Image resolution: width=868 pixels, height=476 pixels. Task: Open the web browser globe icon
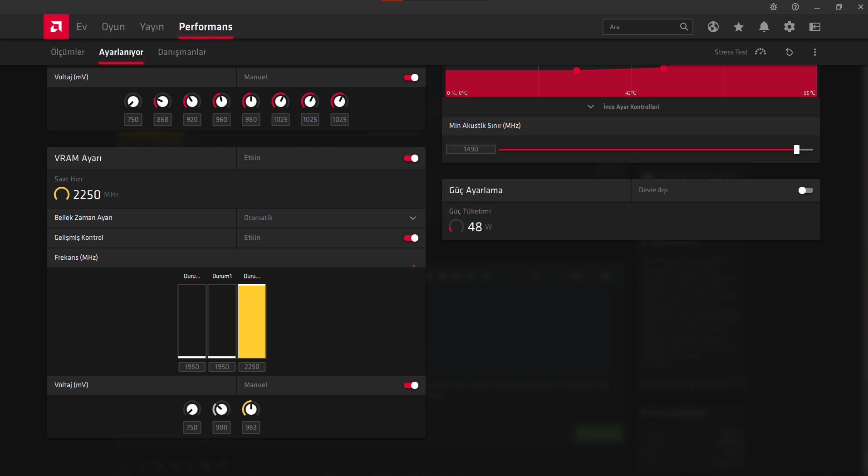713,27
